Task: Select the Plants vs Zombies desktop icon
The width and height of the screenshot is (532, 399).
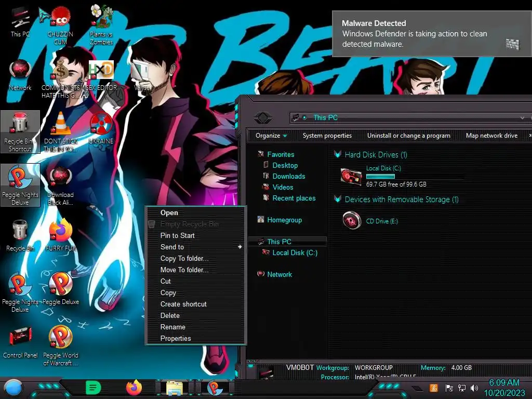Action: tap(101, 25)
